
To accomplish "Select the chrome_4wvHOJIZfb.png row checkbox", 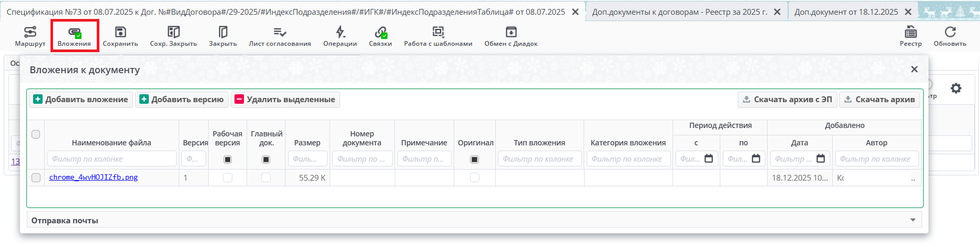I will pyautogui.click(x=36, y=177).
